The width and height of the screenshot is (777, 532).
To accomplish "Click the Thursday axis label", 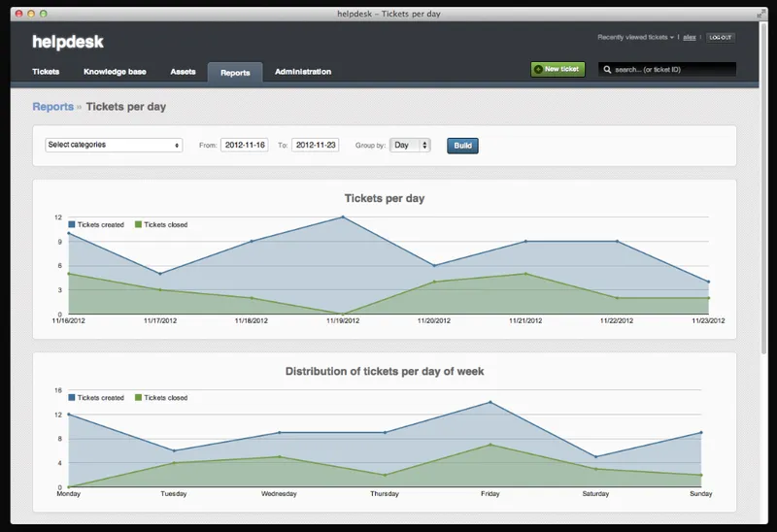I will 385,494.
